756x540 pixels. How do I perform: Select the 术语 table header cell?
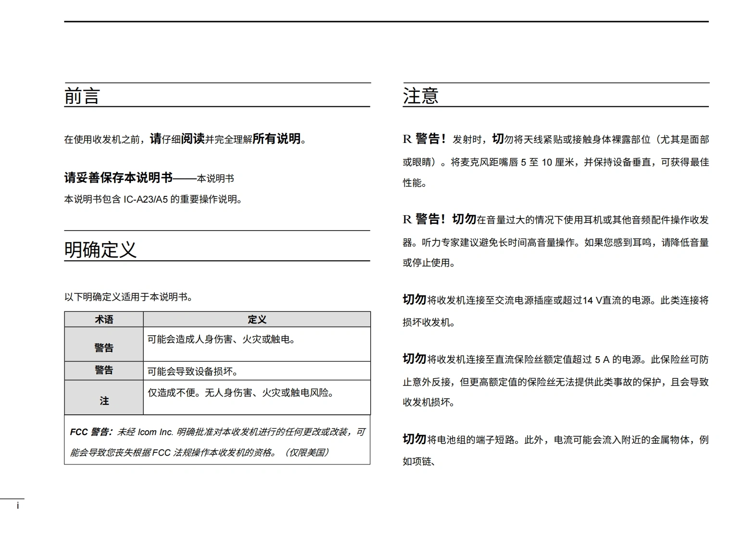[x=104, y=320]
